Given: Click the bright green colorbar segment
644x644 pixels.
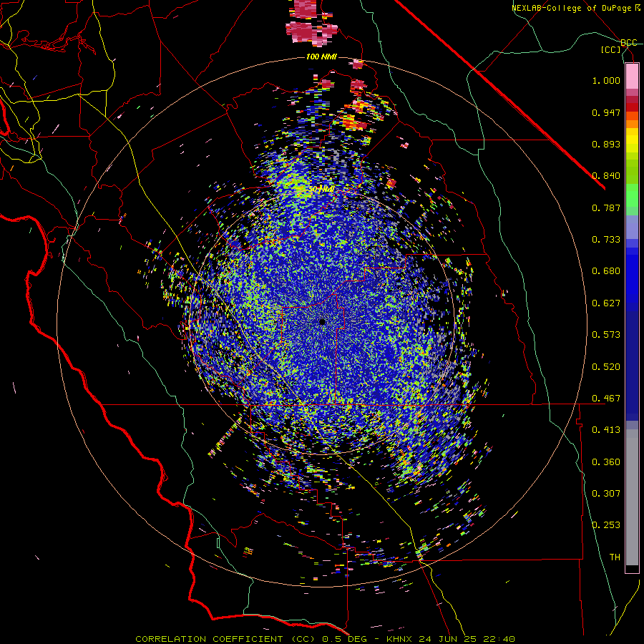Looking at the screenshot, I should (632, 195).
